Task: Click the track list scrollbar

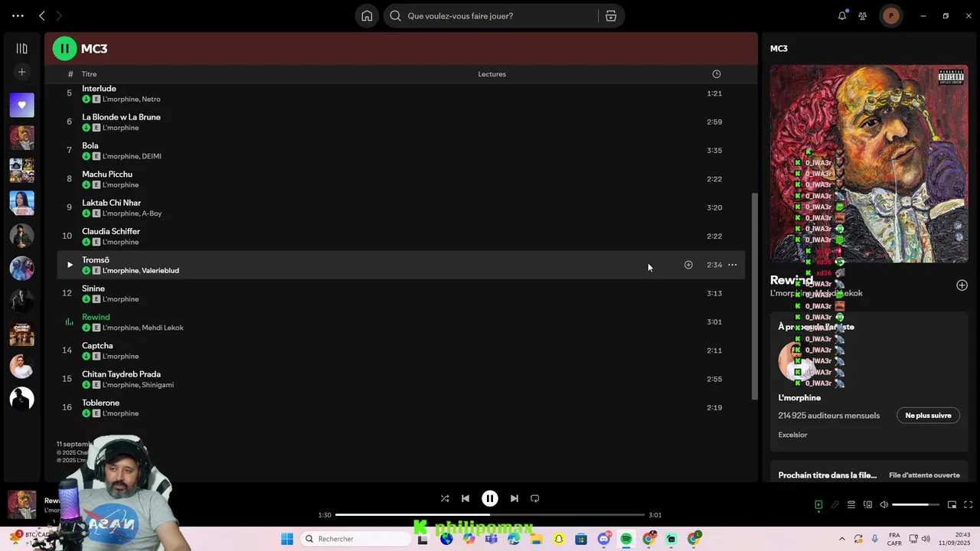Action: pos(755,295)
